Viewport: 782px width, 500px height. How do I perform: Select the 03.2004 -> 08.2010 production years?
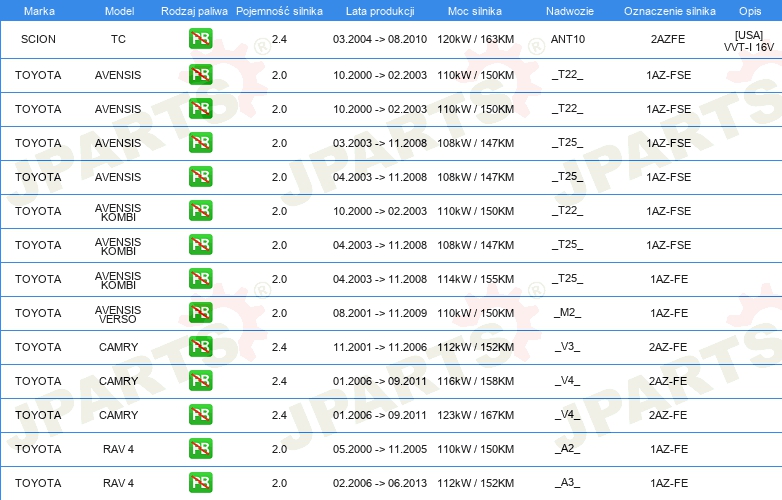tap(380, 39)
